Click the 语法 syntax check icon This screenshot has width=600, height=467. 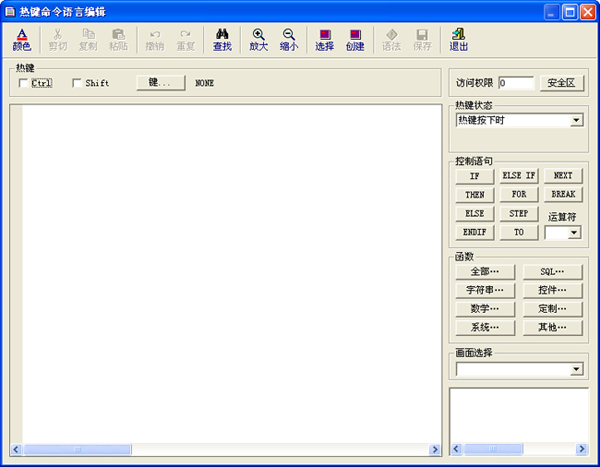click(x=391, y=40)
